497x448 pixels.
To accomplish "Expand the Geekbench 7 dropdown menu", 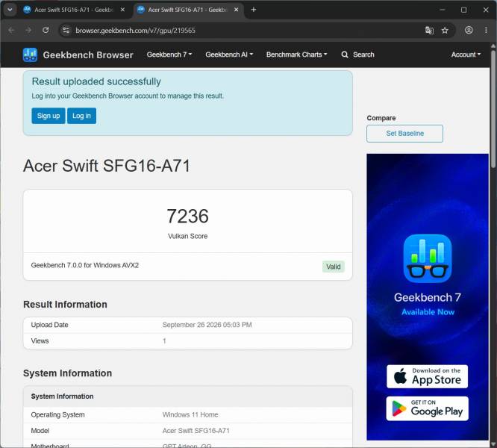I will pos(169,55).
